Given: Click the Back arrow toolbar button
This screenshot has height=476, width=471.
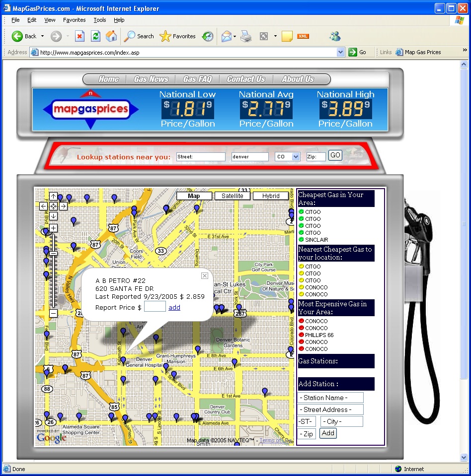Looking at the screenshot, I should pos(24,36).
